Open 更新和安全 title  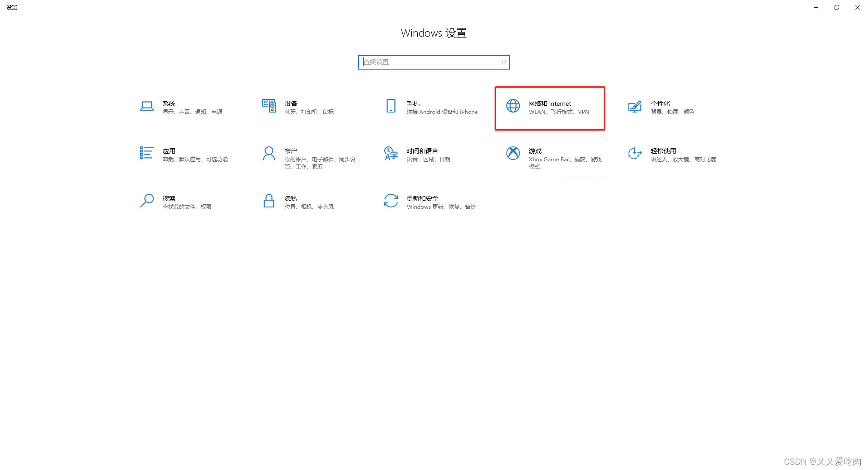[x=423, y=198]
